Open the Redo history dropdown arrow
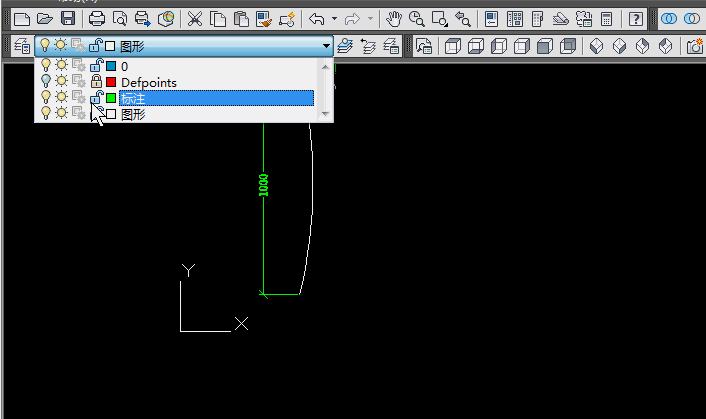 pos(371,18)
